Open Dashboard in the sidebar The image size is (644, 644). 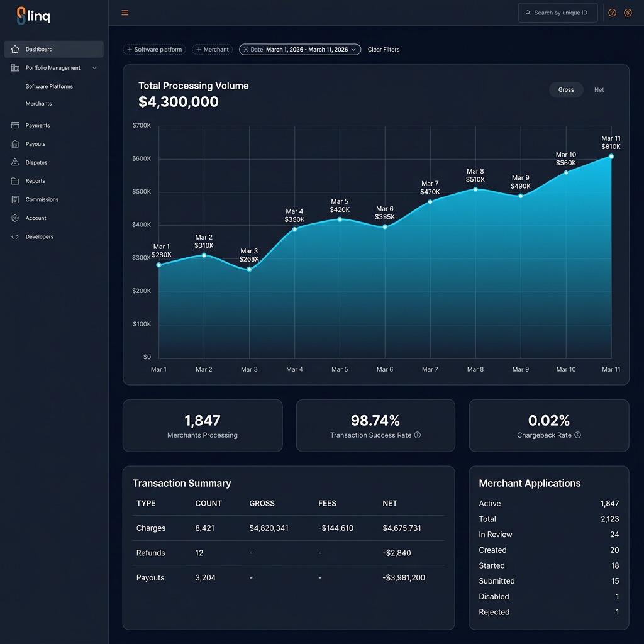pyautogui.click(x=54, y=49)
